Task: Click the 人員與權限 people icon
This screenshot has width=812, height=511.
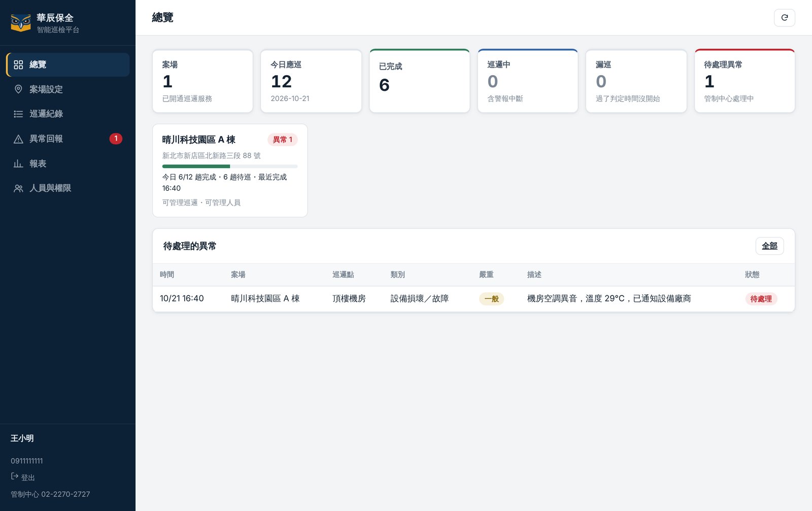Action: [18, 188]
